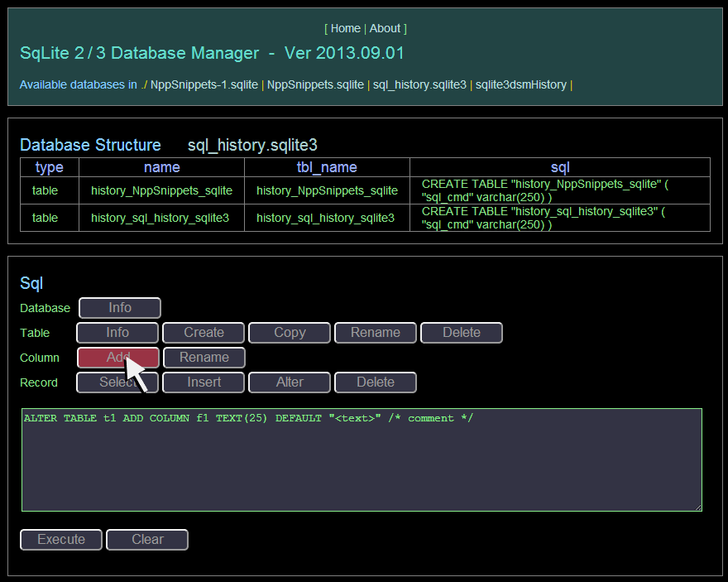Select the NppSnippets.sqlite database
Image resolution: width=728 pixels, height=582 pixels.
(315, 84)
